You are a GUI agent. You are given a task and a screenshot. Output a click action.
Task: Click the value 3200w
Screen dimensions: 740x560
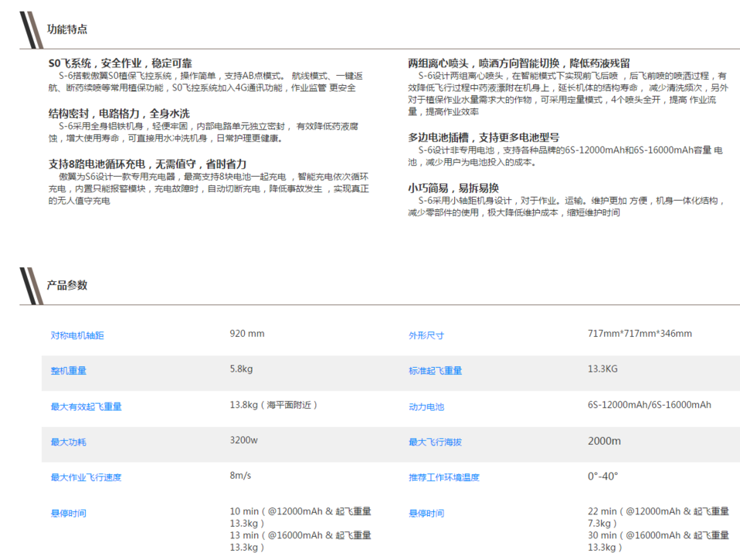(x=243, y=440)
